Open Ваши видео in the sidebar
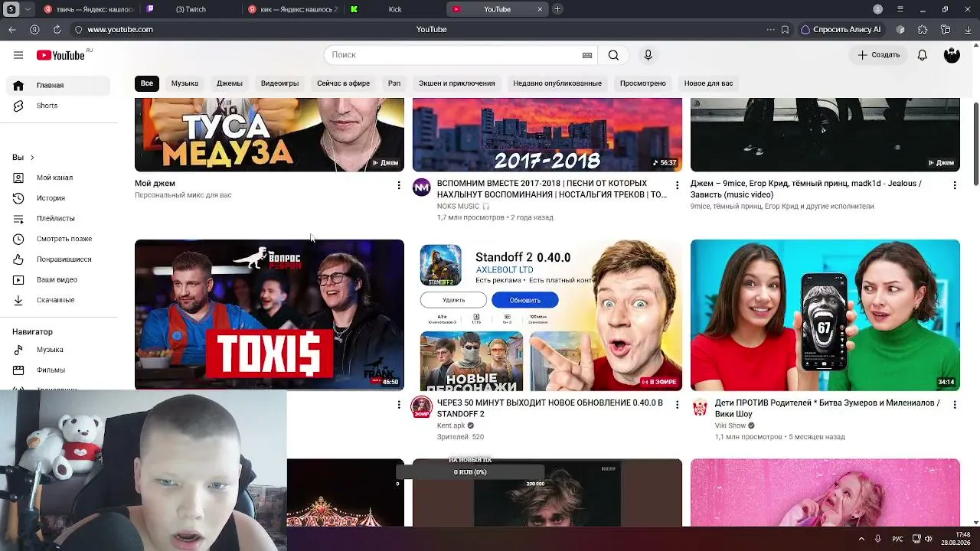980x551 pixels. coord(57,280)
